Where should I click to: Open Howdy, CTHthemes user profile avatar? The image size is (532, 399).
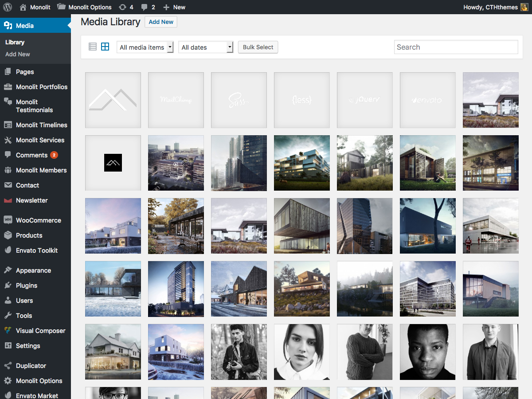524,7
